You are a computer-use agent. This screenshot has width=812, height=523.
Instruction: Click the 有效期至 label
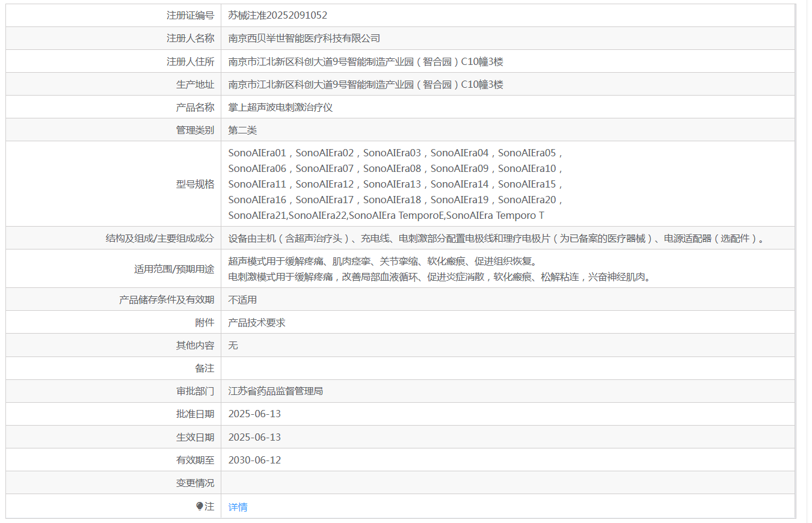pos(195,460)
